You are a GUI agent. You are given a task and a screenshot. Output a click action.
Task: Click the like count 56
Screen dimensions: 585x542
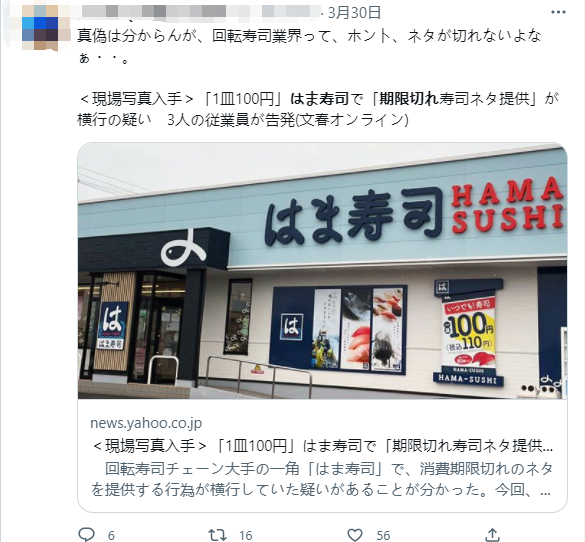pos(383,536)
